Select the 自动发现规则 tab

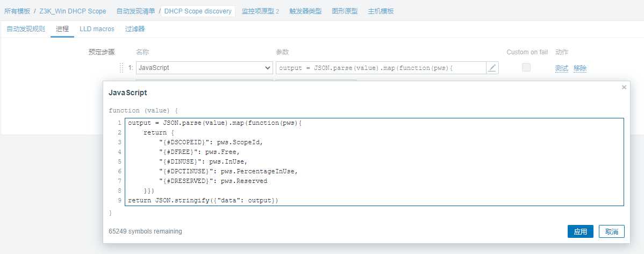tap(25, 29)
